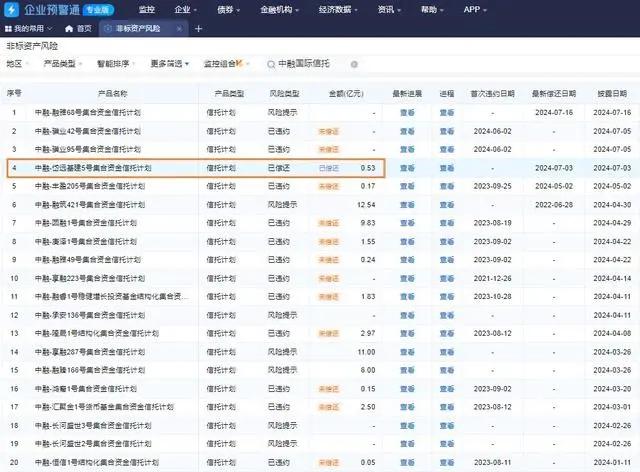Open the 经济数据 top menu
The width and height of the screenshot is (640, 472).
click(x=338, y=9)
